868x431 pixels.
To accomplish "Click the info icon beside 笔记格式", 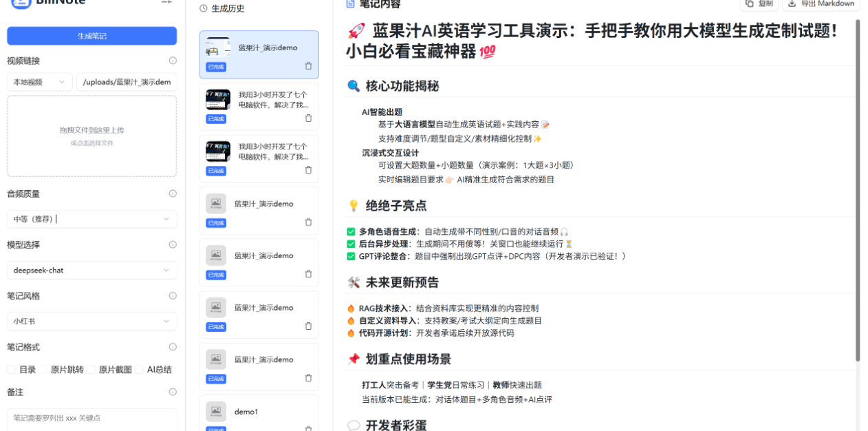I will pos(173,347).
